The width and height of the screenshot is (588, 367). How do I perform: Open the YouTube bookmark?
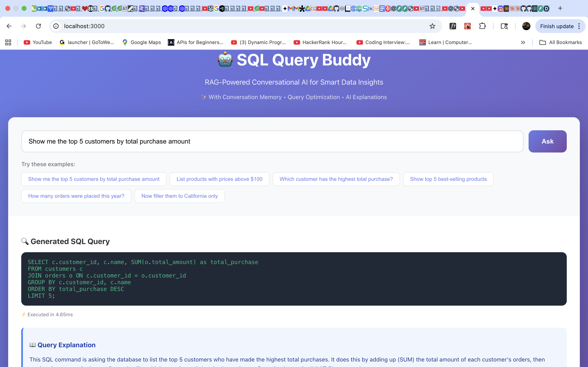point(38,42)
